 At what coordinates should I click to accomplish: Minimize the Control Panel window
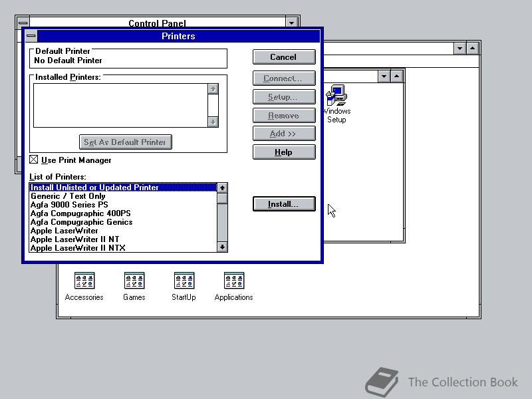(291, 23)
